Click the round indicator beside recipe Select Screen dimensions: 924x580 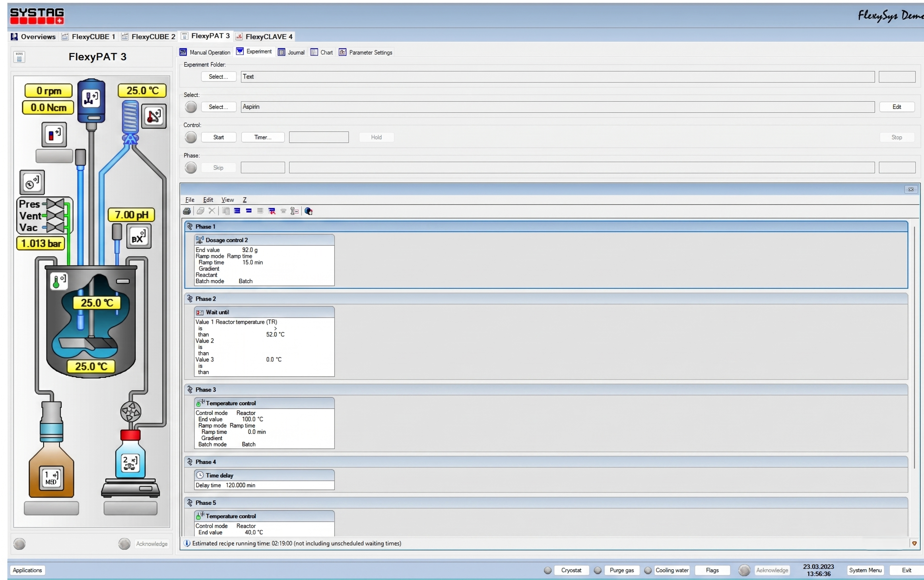(x=190, y=107)
